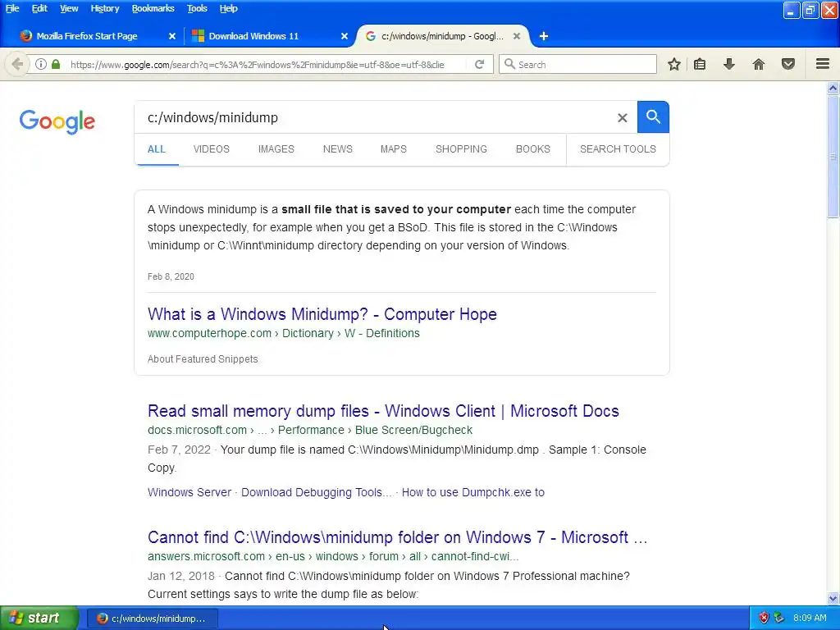This screenshot has height=630, width=840.
Task: Click the tray icon next to the clock
Action: pos(779,618)
